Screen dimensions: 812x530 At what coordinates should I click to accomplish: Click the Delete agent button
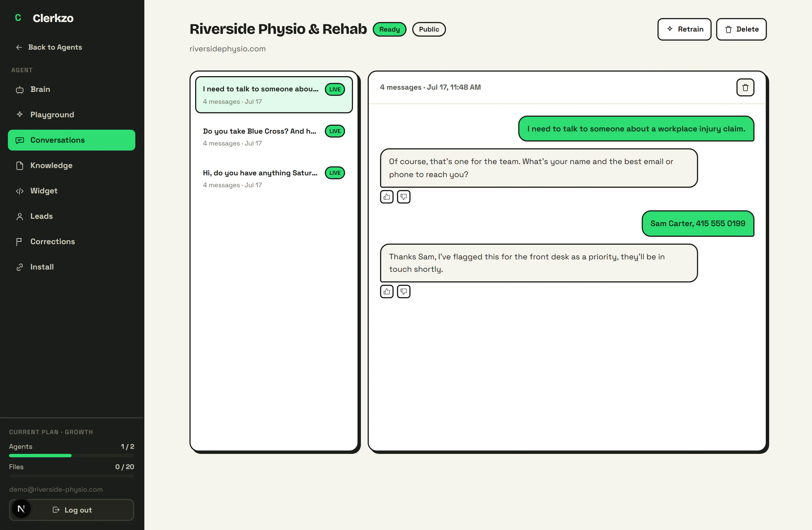point(741,29)
